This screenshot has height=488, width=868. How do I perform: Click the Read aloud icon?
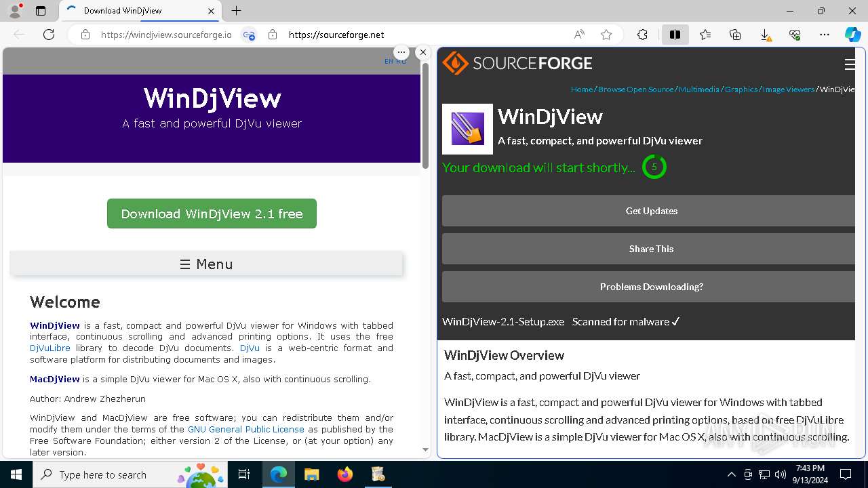tap(579, 35)
